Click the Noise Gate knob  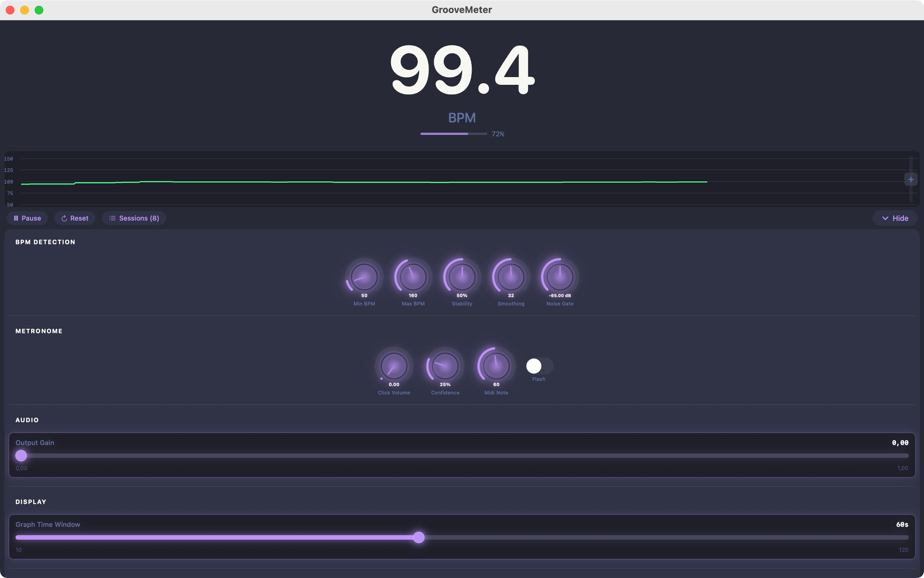(560, 277)
